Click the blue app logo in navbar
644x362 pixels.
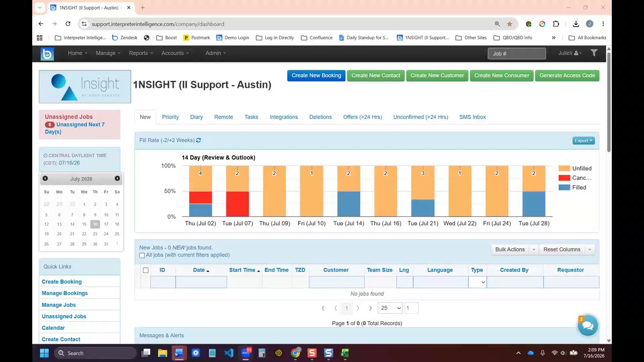click(47, 53)
